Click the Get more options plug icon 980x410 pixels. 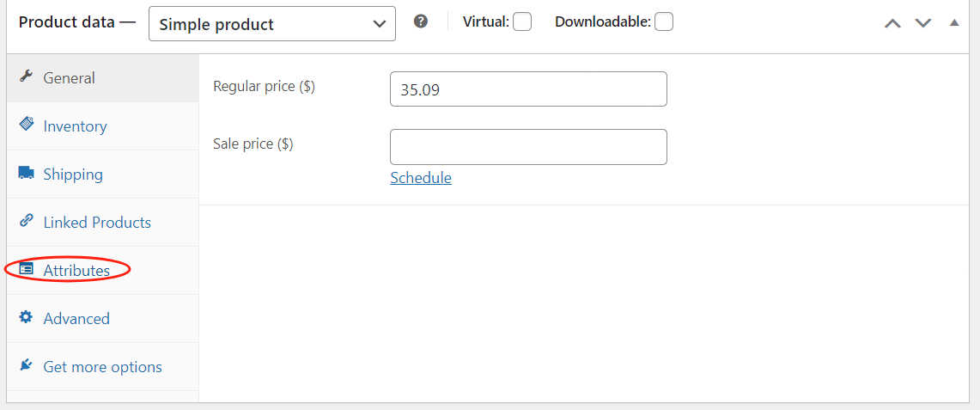coord(26,366)
